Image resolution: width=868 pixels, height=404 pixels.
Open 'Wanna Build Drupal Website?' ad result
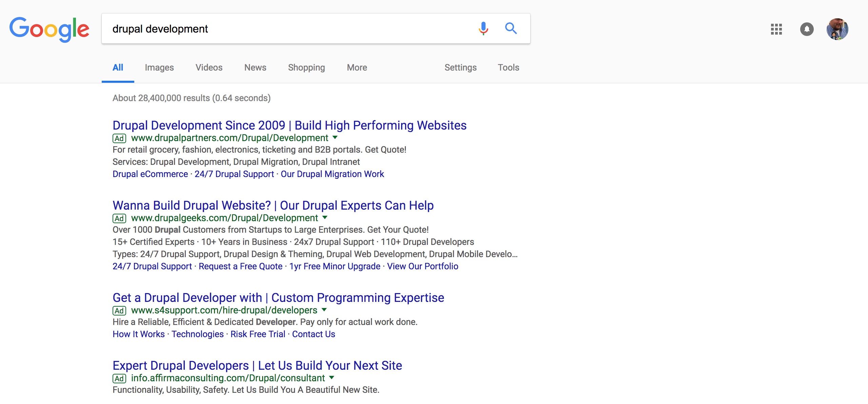point(273,206)
